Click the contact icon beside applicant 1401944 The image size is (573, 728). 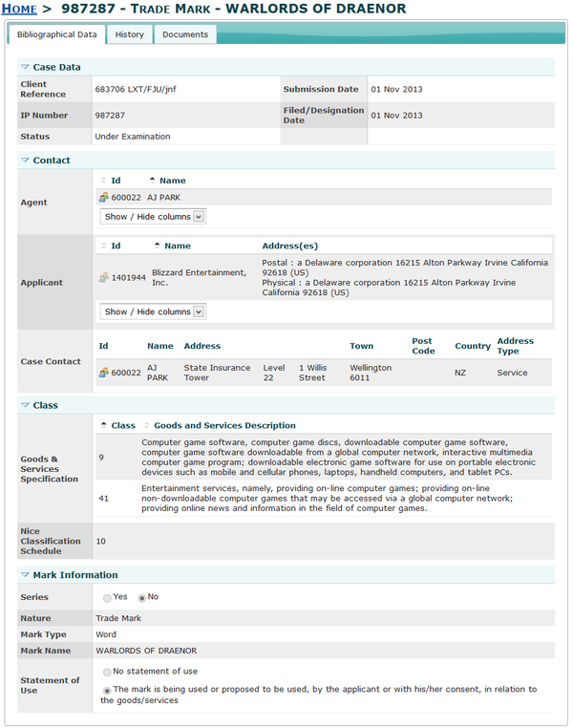103,278
